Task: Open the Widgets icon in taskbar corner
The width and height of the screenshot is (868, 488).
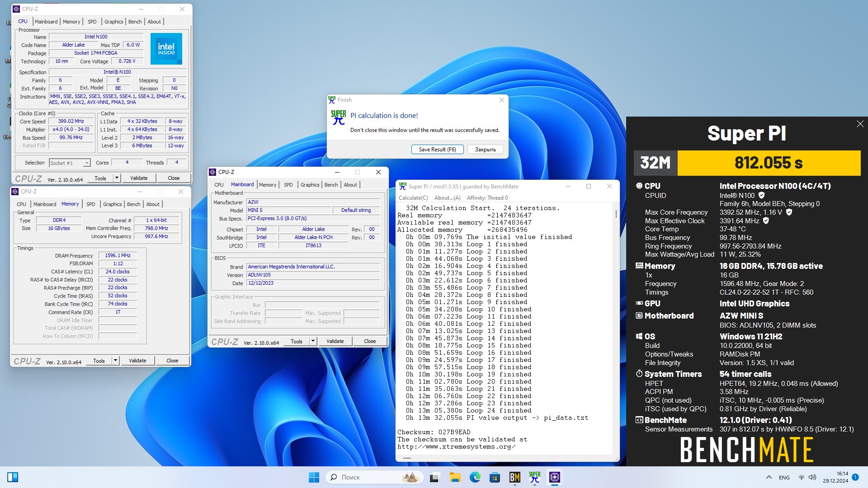Action: click(x=13, y=477)
